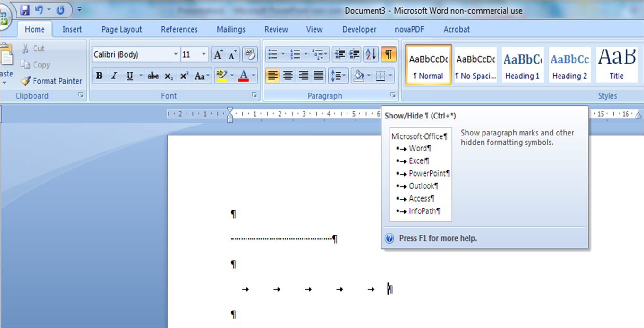Open the font size dropdown
The width and height of the screenshot is (644, 328).
click(x=204, y=55)
